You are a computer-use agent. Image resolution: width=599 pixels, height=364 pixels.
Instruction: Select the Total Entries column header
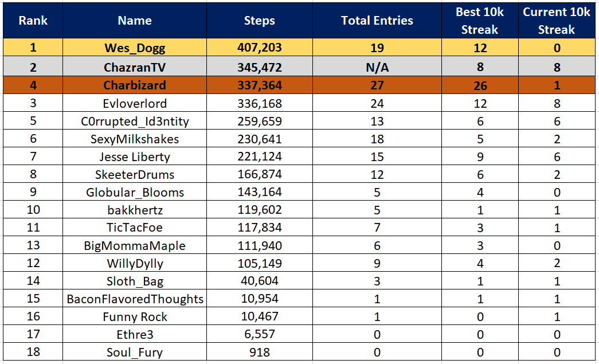click(x=377, y=20)
